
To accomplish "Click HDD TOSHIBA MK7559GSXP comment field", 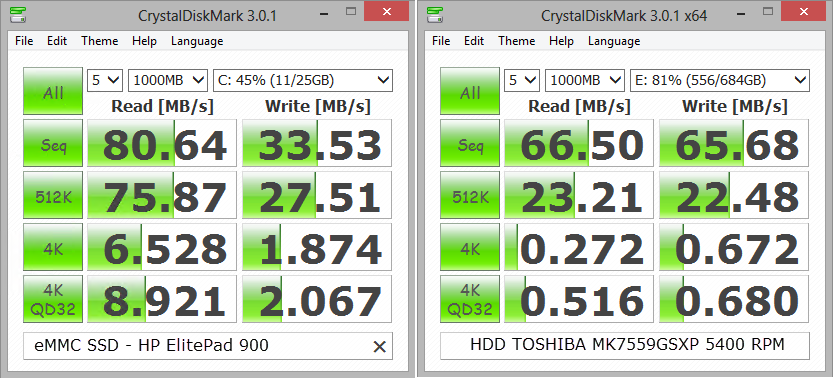I will [625, 346].
